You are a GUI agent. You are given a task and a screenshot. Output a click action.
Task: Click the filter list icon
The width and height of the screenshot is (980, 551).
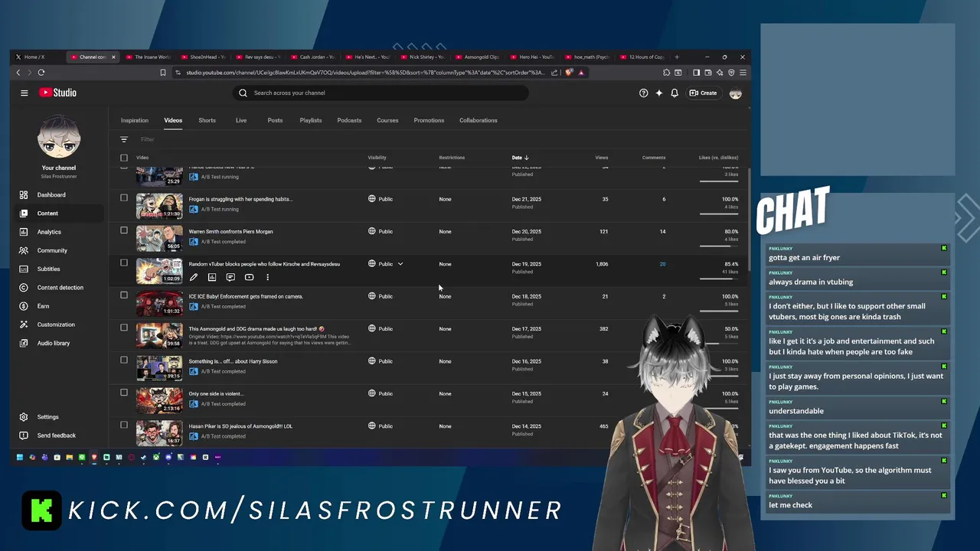[124, 139]
